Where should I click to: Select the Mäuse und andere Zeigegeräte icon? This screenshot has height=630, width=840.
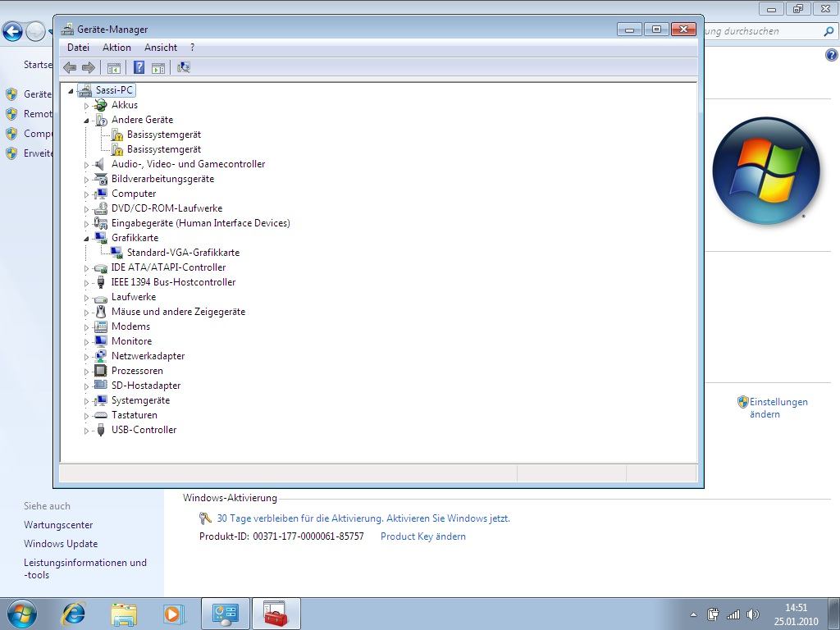pyautogui.click(x=100, y=312)
